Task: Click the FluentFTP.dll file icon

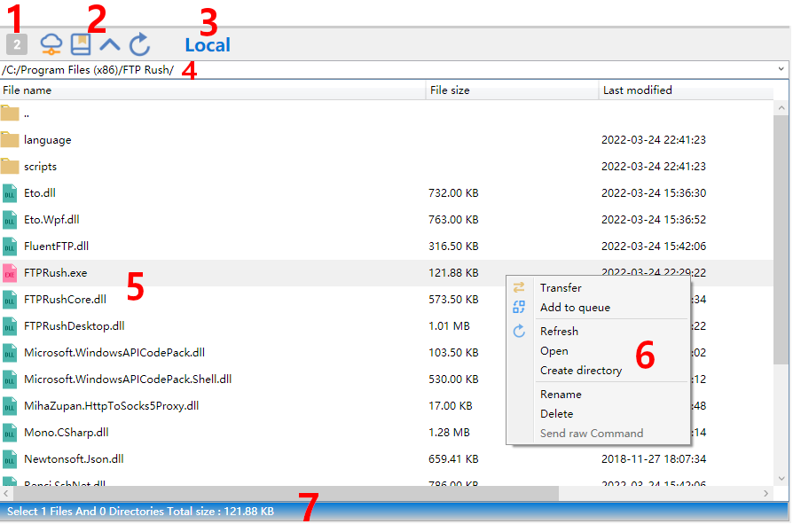Action: [x=10, y=246]
